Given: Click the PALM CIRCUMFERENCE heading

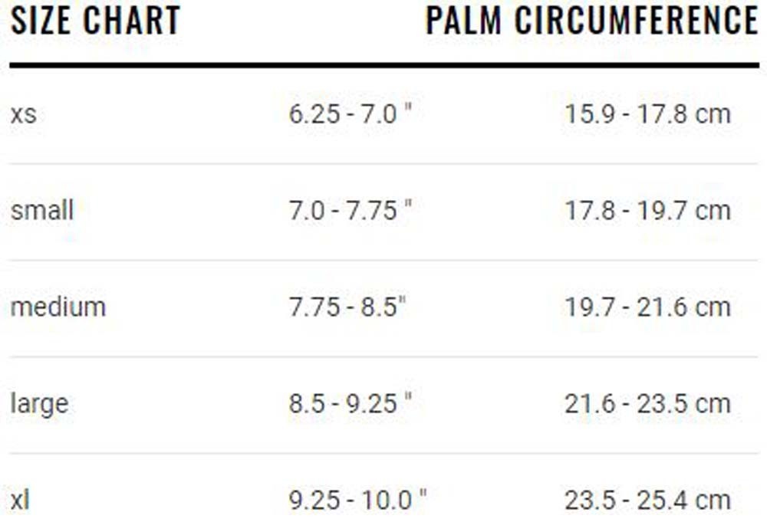Looking at the screenshot, I should tap(591, 21).
